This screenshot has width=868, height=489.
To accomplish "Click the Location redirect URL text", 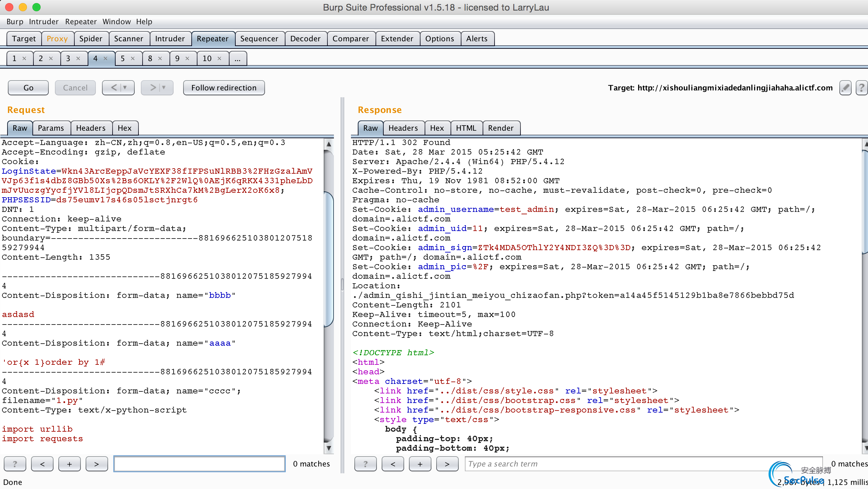I will [573, 296].
